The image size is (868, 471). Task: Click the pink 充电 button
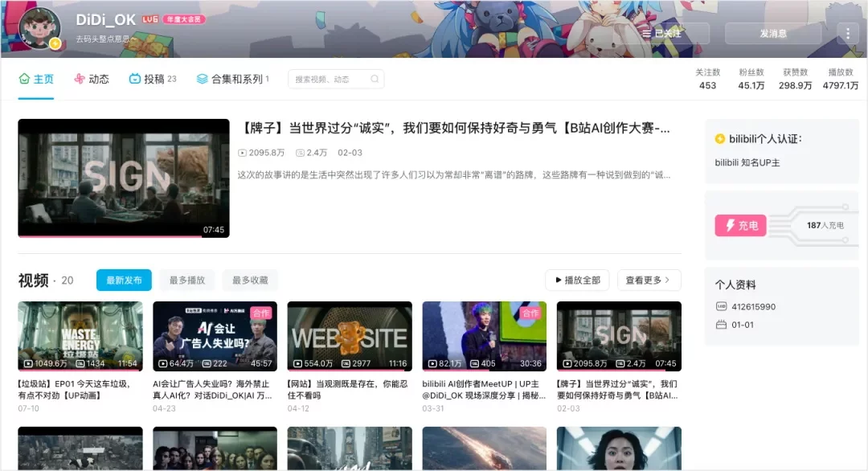740,225
